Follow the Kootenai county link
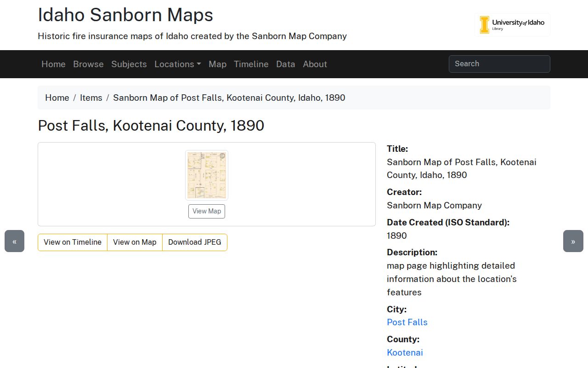This screenshot has width=588, height=368. point(405,352)
